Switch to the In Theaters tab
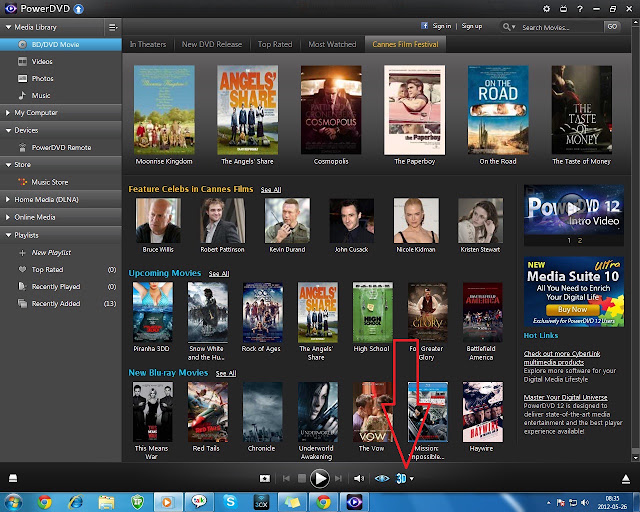Screen dimensions: 640x512 pyautogui.click(x=148, y=44)
